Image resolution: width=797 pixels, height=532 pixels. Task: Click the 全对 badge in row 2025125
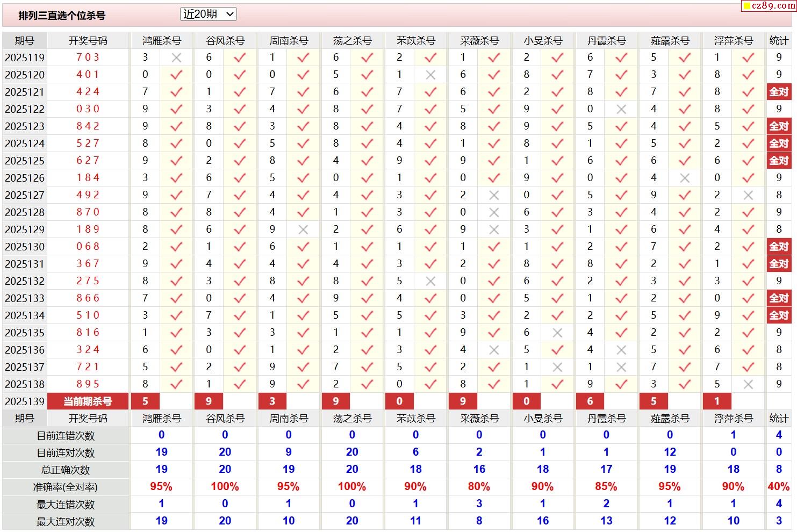[x=779, y=161]
